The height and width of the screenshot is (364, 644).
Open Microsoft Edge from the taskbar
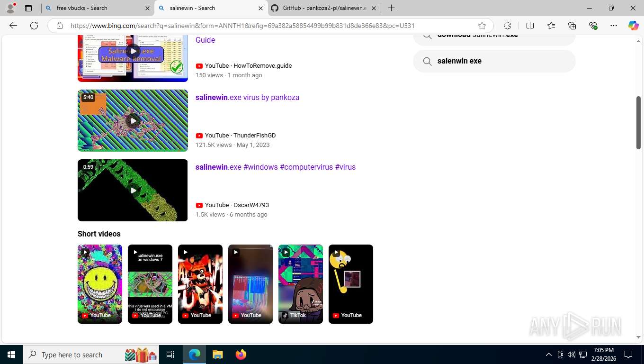coord(195,355)
